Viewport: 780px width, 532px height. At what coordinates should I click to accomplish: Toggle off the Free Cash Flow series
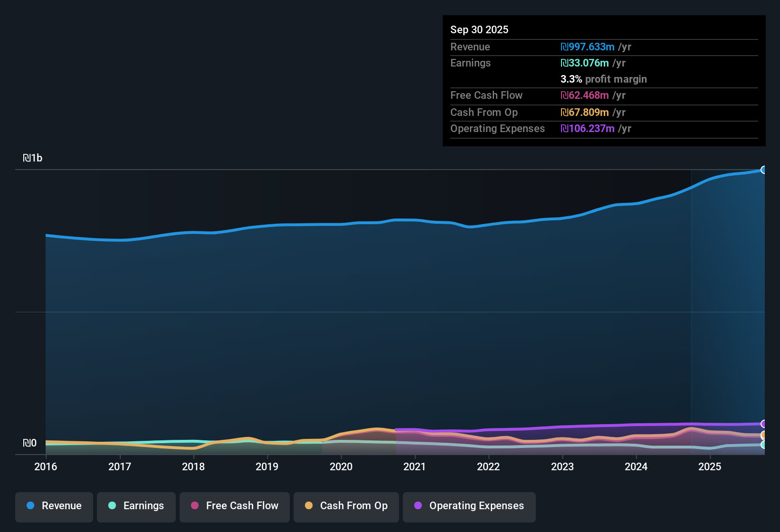click(234, 507)
